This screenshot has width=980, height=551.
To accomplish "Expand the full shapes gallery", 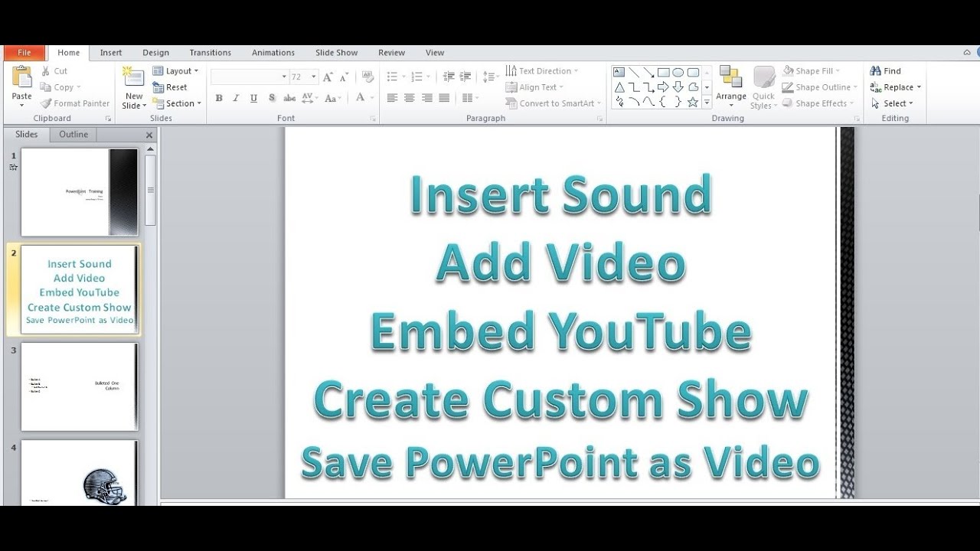I will (x=707, y=102).
